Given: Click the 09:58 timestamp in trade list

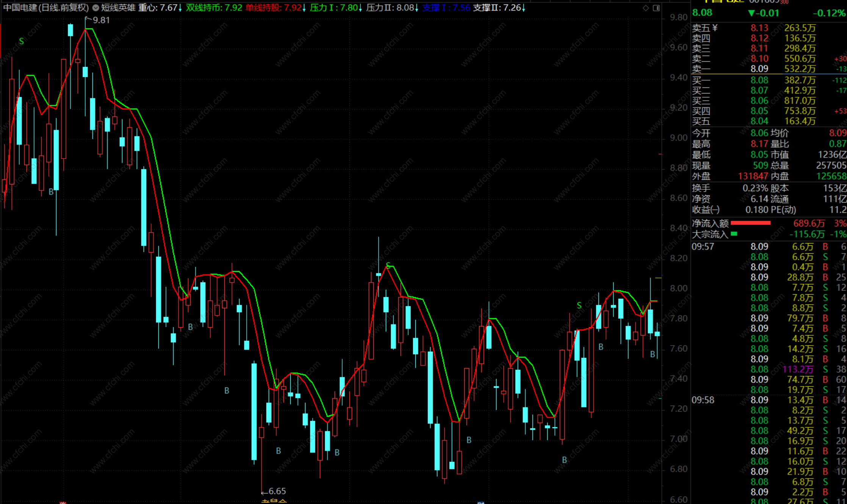Looking at the screenshot, I should (x=703, y=400).
